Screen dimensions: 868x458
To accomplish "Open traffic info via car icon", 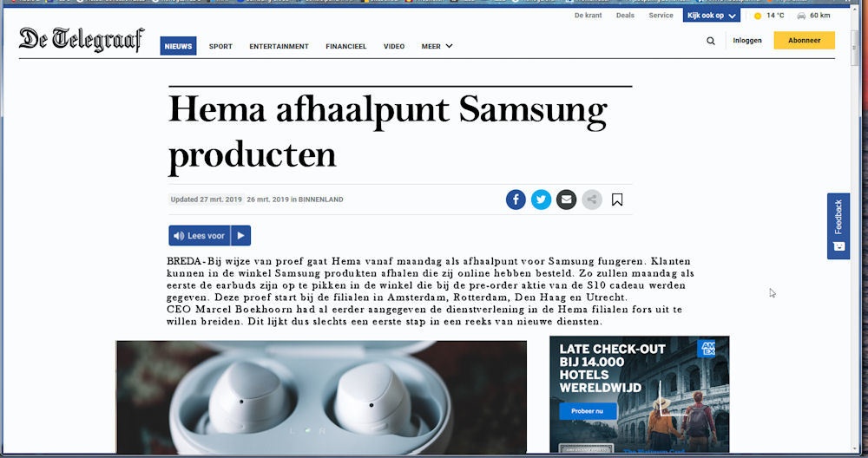I will (801, 16).
